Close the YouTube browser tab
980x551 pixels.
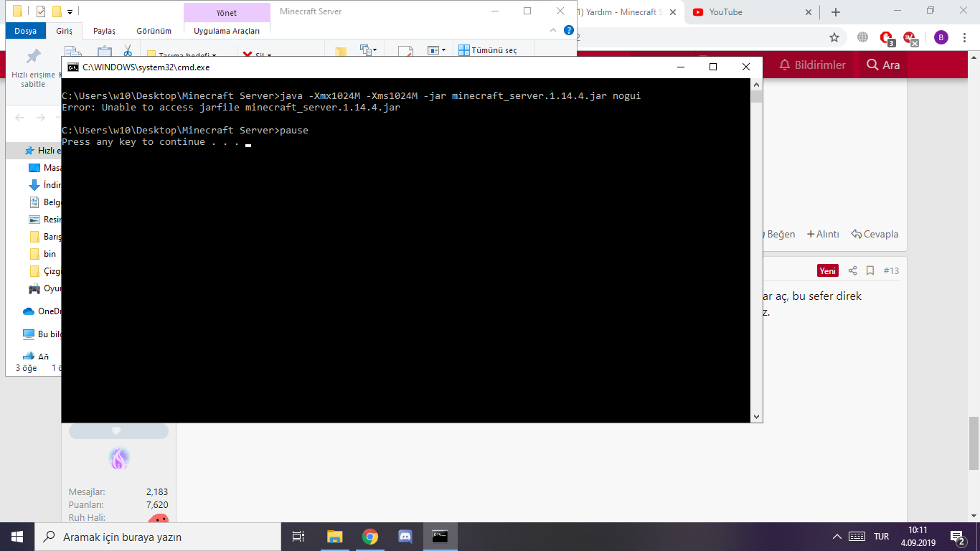coord(809,12)
